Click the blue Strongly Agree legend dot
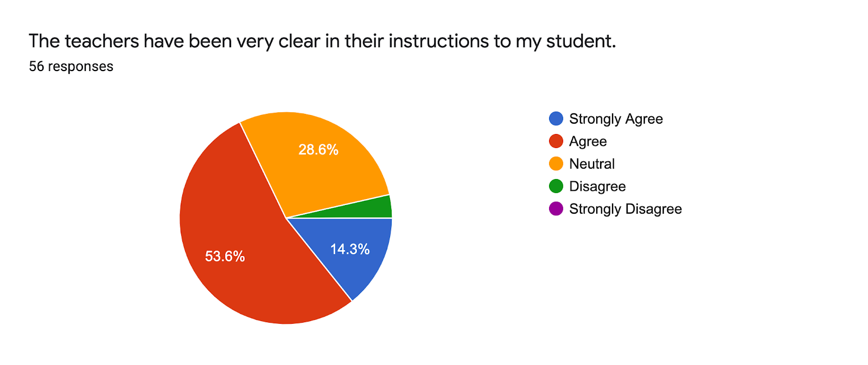868x365 pixels. (556, 119)
